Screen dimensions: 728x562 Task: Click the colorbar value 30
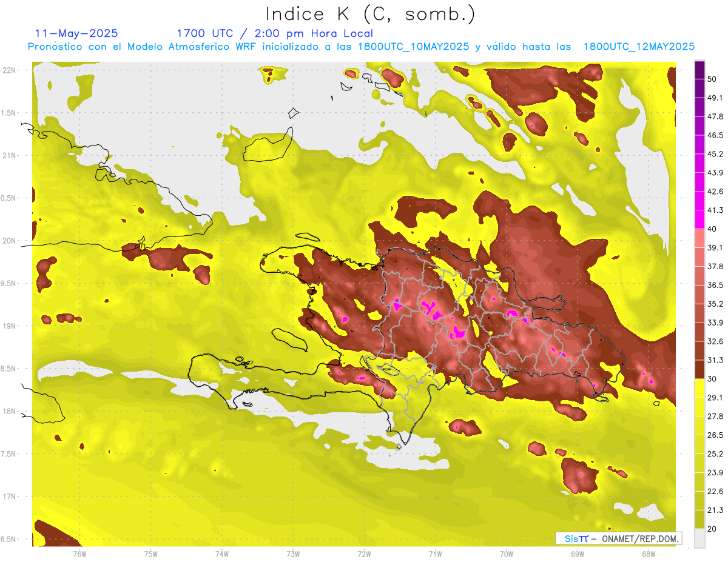click(x=713, y=379)
